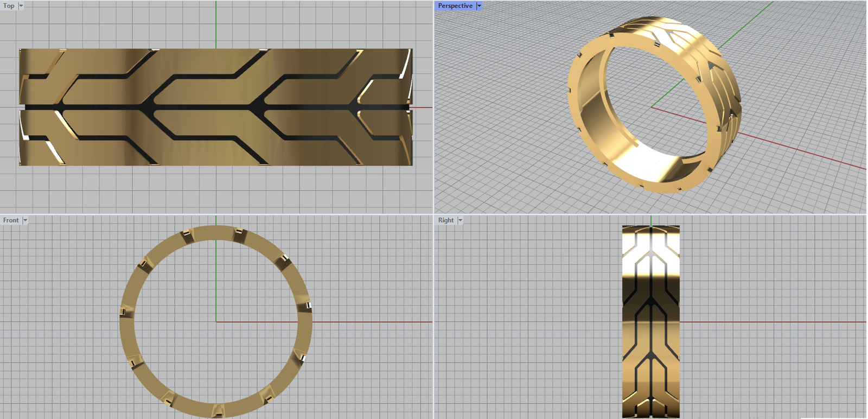Grab the divider between Top and Perspective viewports
The height and width of the screenshot is (419, 868).
tap(434, 109)
